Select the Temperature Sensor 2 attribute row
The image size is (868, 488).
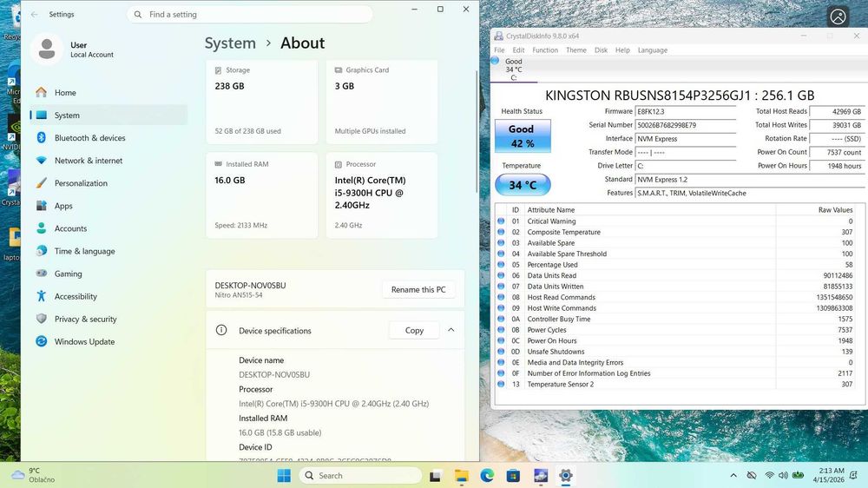tap(675, 385)
